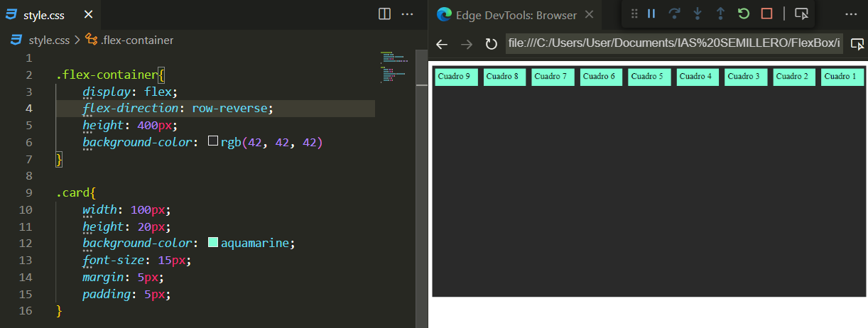
Task: Toggle inspect tool beside the URL bar
Action: [857, 45]
